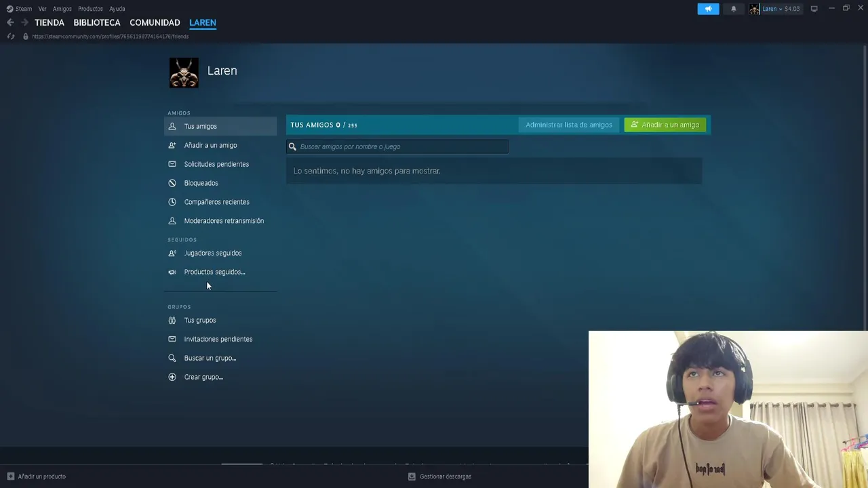Image resolution: width=868 pixels, height=488 pixels.
Task: Go back with the left arrow
Action: point(10,22)
